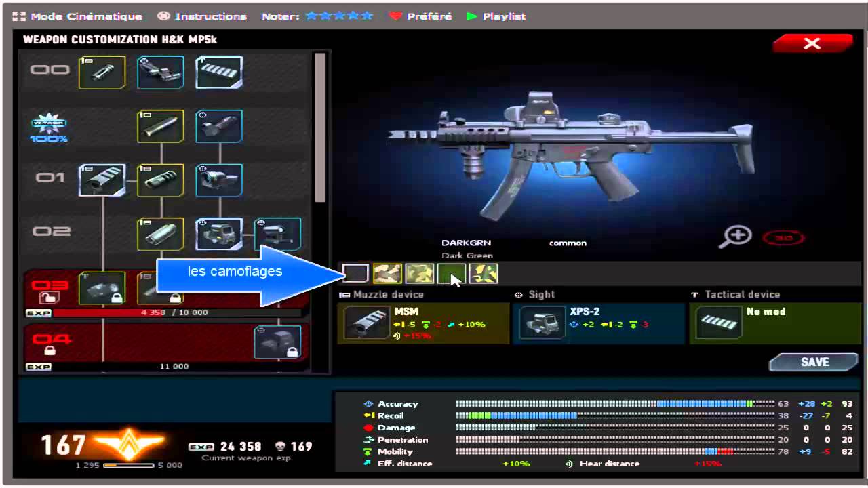This screenshot has height=488, width=868.
Task: Select the row 00 blue sight rail
Action: pos(161,73)
